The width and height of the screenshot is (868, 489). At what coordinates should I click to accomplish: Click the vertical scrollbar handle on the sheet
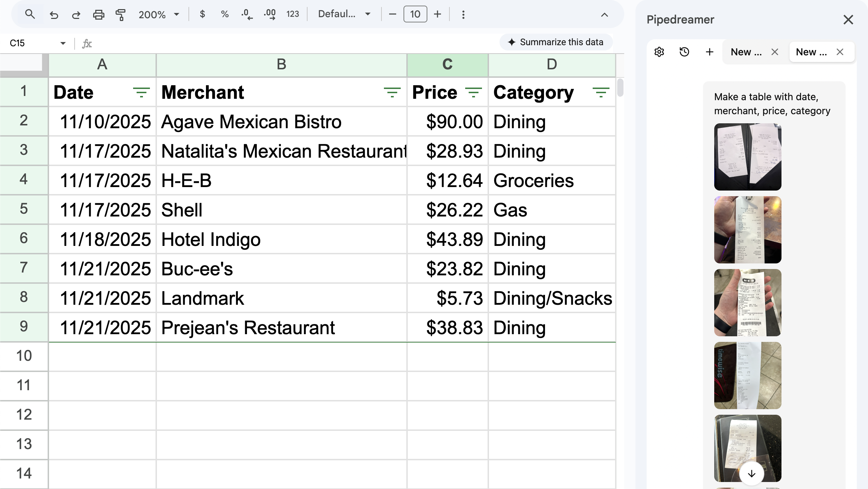pos(620,88)
